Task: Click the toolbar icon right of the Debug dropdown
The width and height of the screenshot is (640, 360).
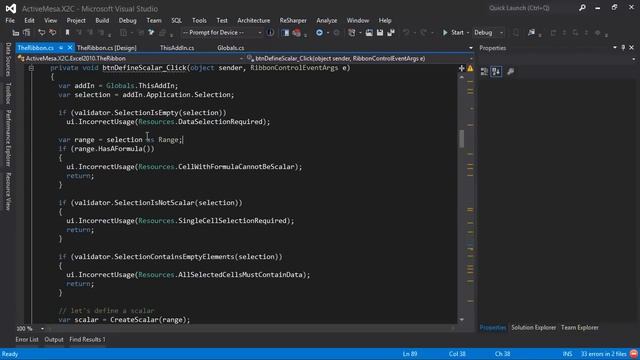Action: click(516, 33)
